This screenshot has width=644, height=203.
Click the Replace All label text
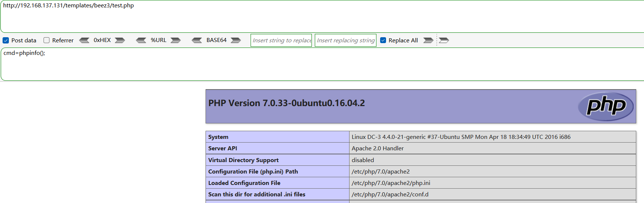click(x=403, y=41)
